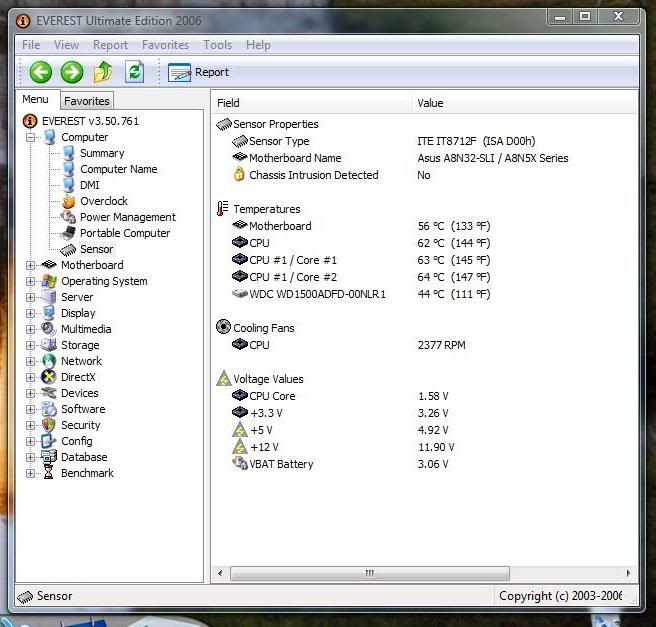Click the Database icon

pyautogui.click(x=49, y=457)
